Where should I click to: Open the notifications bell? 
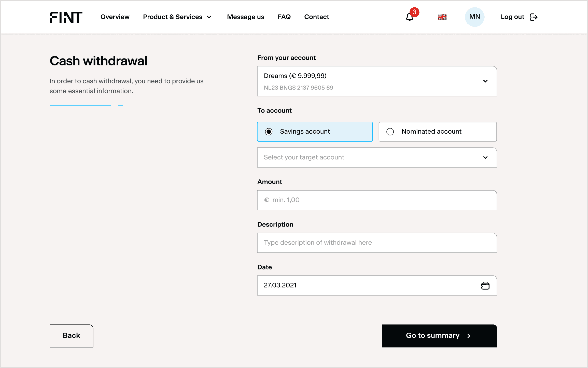[409, 18]
